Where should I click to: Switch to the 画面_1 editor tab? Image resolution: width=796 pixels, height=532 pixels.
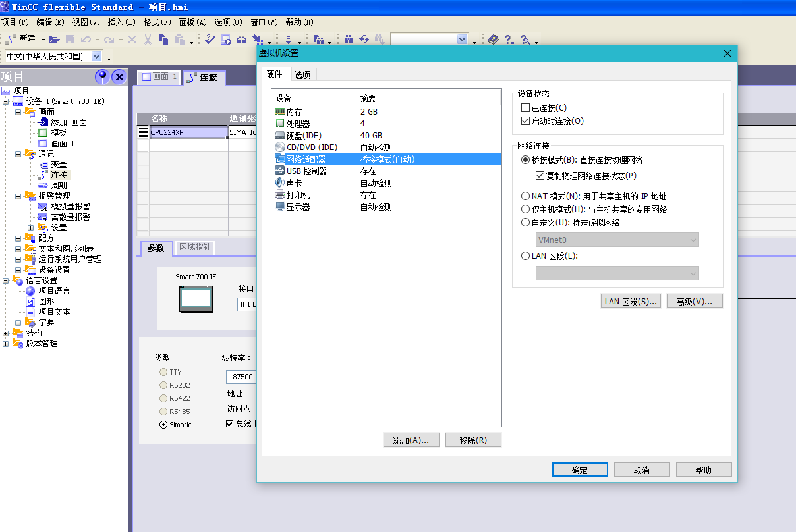pos(158,77)
